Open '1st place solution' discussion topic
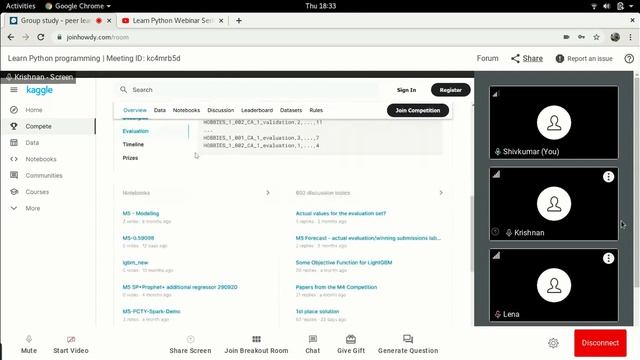640x360 pixels. 317,311
